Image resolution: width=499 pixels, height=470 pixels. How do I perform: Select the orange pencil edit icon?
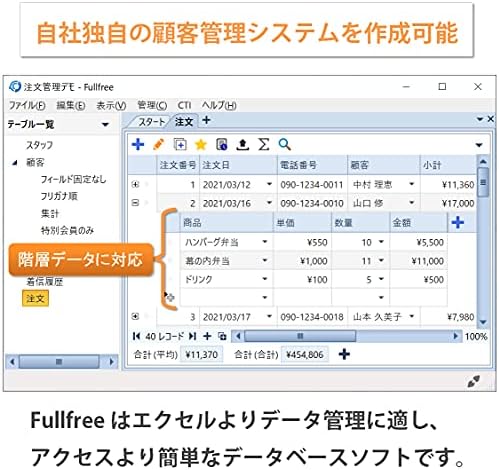[x=158, y=144]
